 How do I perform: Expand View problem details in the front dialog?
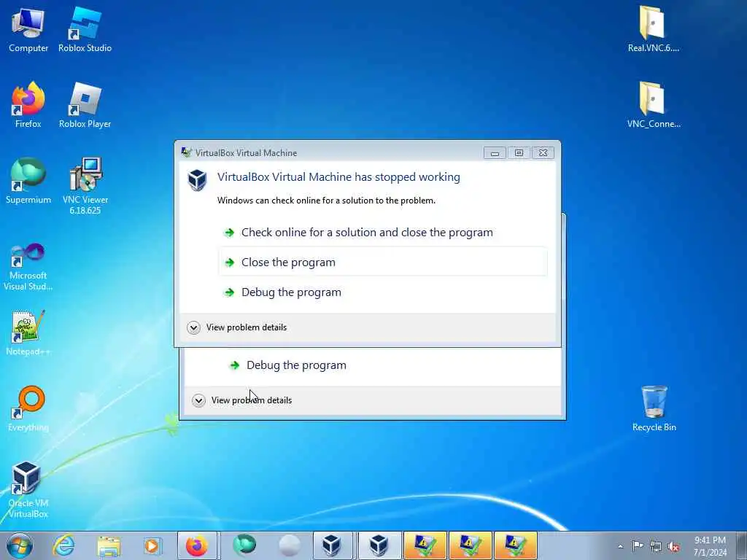237,327
